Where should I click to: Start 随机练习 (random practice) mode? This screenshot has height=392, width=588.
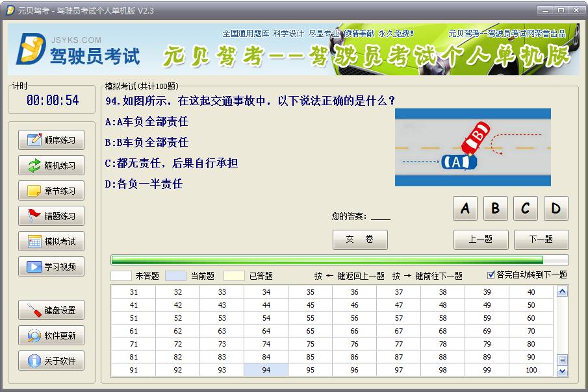click(51, 165)
